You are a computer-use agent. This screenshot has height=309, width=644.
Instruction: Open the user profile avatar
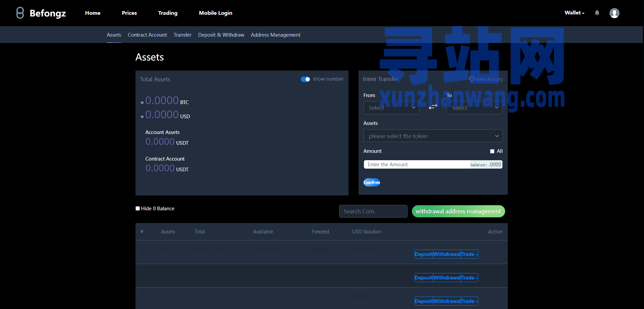[614, 13]
